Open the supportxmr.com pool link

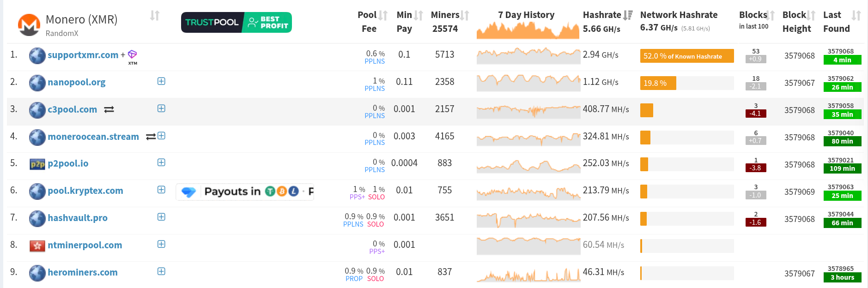click(83, 55)
